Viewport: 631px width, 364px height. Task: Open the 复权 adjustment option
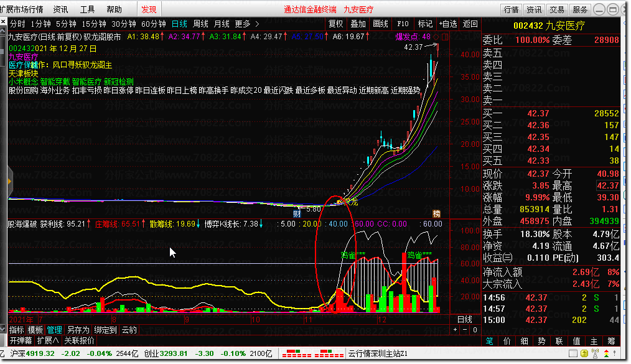point(336,24)
